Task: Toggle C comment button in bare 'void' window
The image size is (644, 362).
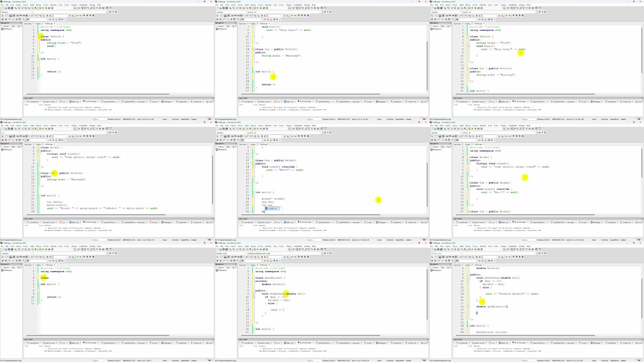Action: point(50,15)
